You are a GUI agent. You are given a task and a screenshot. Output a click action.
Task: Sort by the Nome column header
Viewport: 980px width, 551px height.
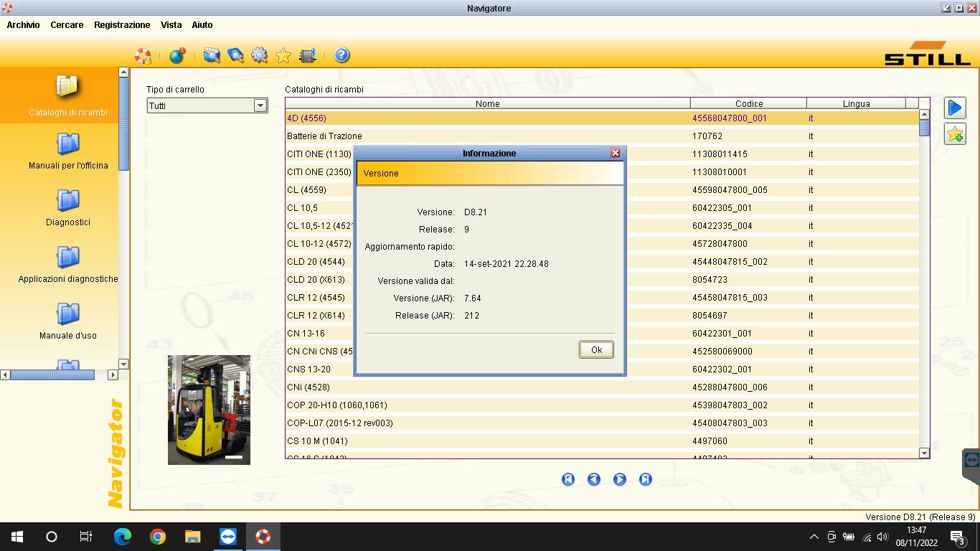pyautogui.click(x=488, y=103)
